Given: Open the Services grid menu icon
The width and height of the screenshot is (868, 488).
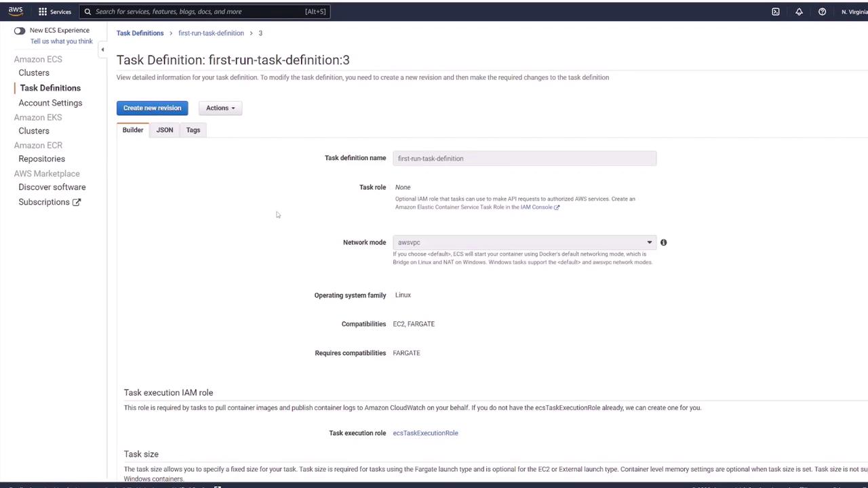Looking at the screenshot, I should coord(43,12).
